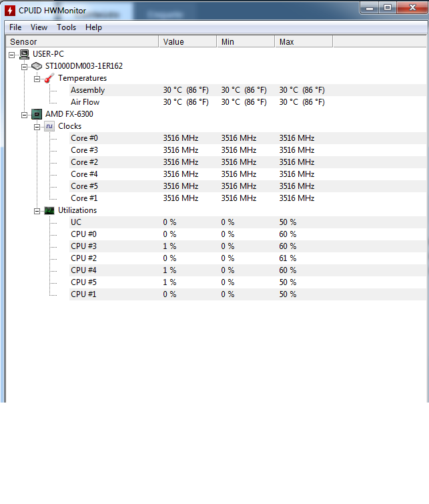Click the Value column header

coord(187,42)
